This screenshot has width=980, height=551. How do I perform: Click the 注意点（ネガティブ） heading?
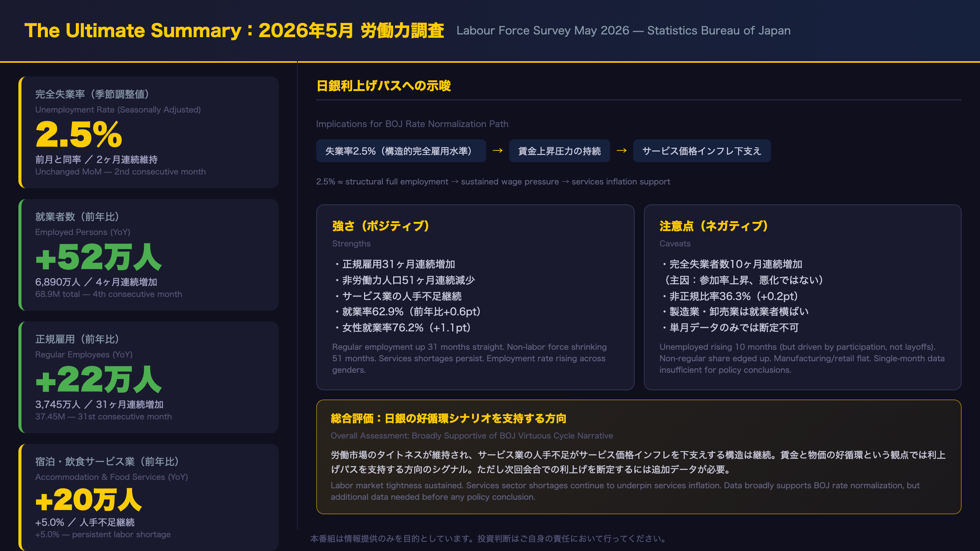click(x=714, y=226)
